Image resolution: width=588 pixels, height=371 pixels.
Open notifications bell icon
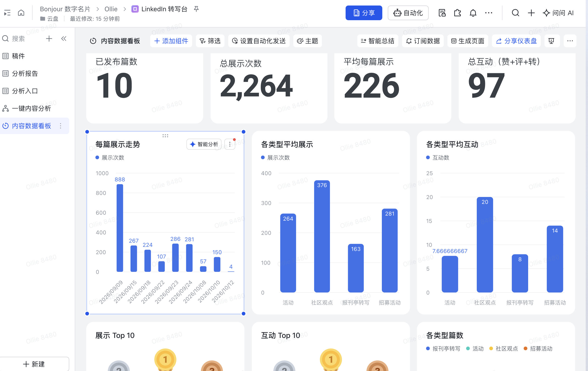(x=473, y=13)
